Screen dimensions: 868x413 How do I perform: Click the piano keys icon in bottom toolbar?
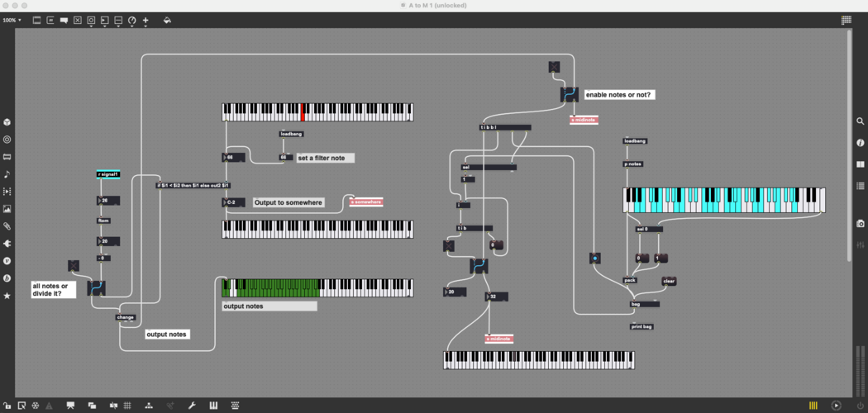pos(213,406)
